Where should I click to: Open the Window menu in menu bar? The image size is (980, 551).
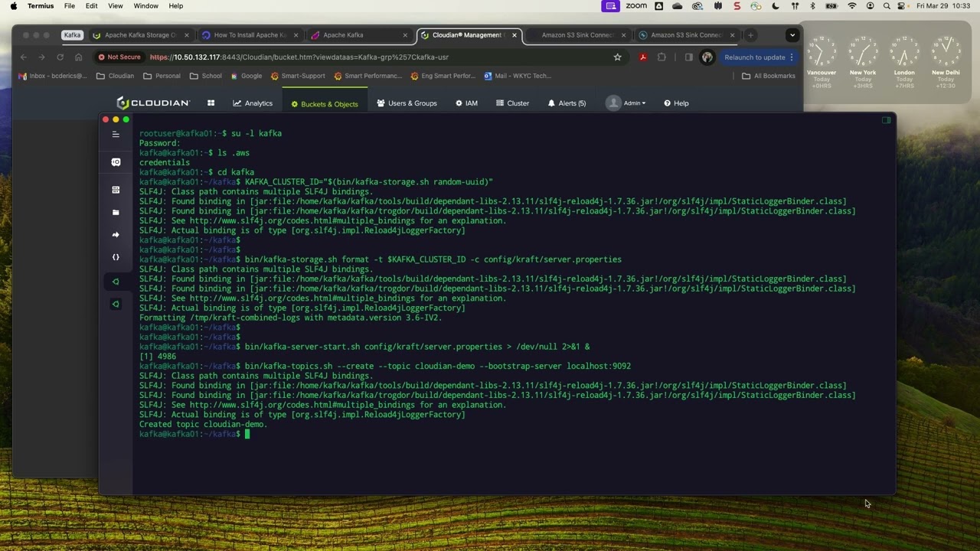pyautogui.click(x=145, y=6)
